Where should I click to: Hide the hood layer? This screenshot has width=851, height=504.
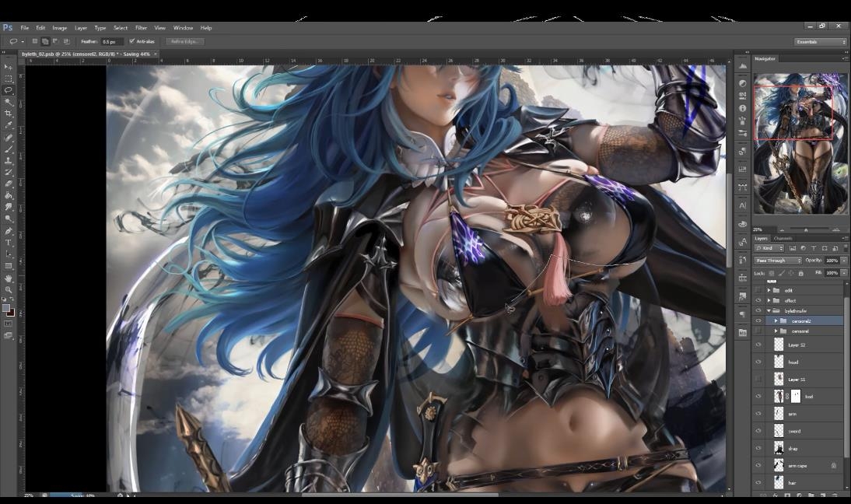(x=758, y=362)
